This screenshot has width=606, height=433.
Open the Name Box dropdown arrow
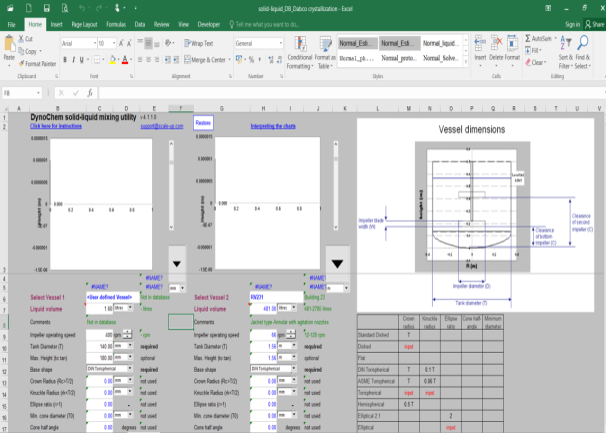click(38, 93)
